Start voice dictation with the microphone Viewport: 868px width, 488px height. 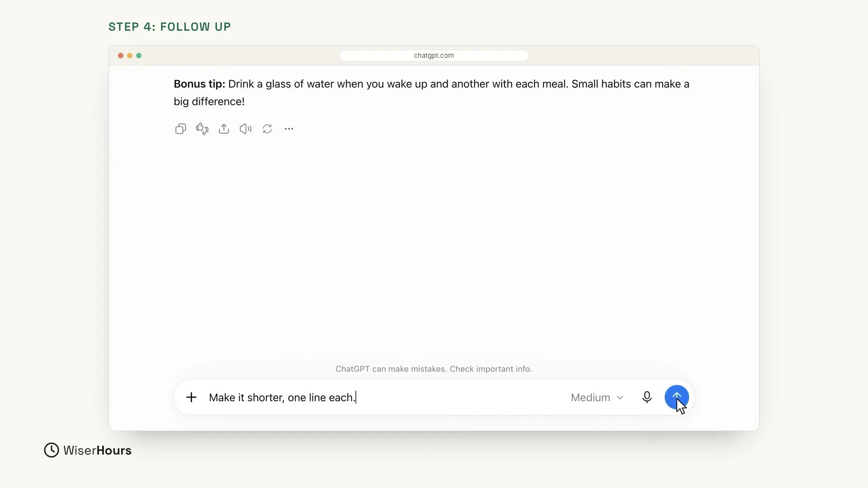click(x=647, y=397)
